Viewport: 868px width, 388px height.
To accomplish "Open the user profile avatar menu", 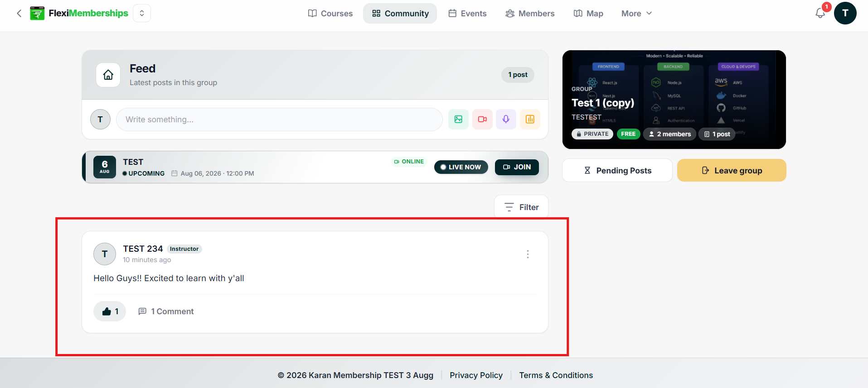I will [x=845, y=13].
